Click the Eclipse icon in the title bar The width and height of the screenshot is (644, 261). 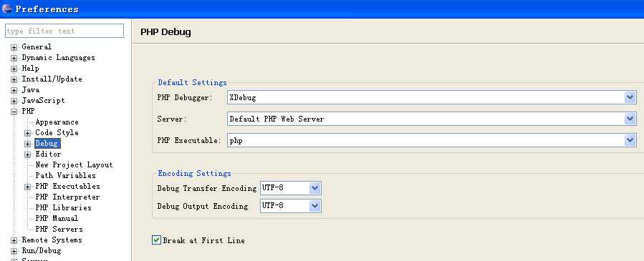[7, 9]
